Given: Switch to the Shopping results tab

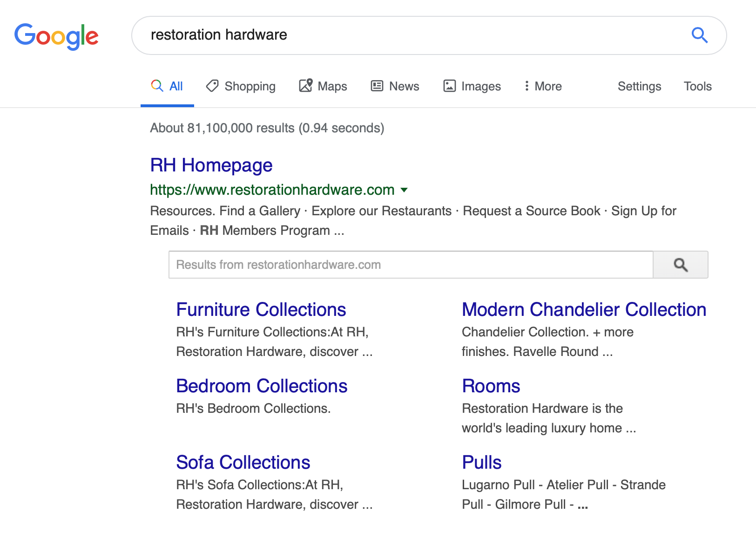Looking at the screenshot, I should (x=250, y=86).
